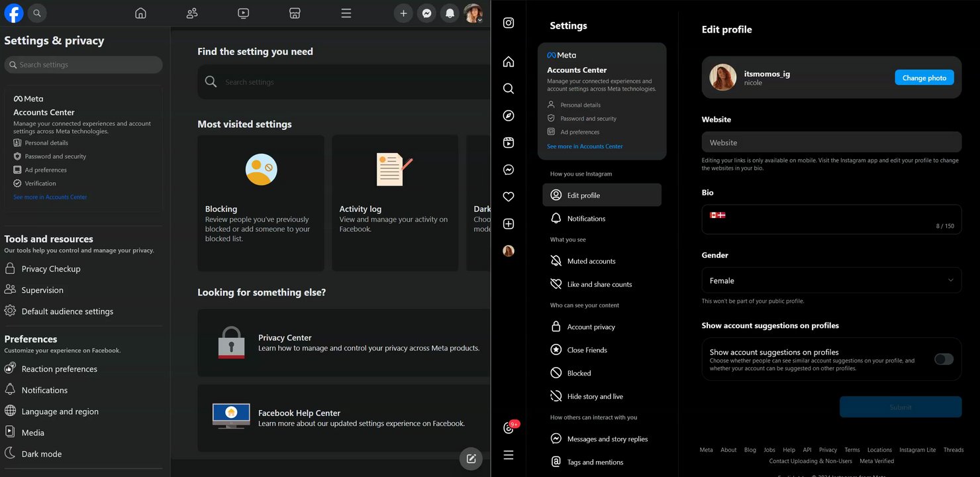The width and height of the screenshot is (980, 477).
Task: Open Instagram Explore compass icon
Action: tap(509, 116)
